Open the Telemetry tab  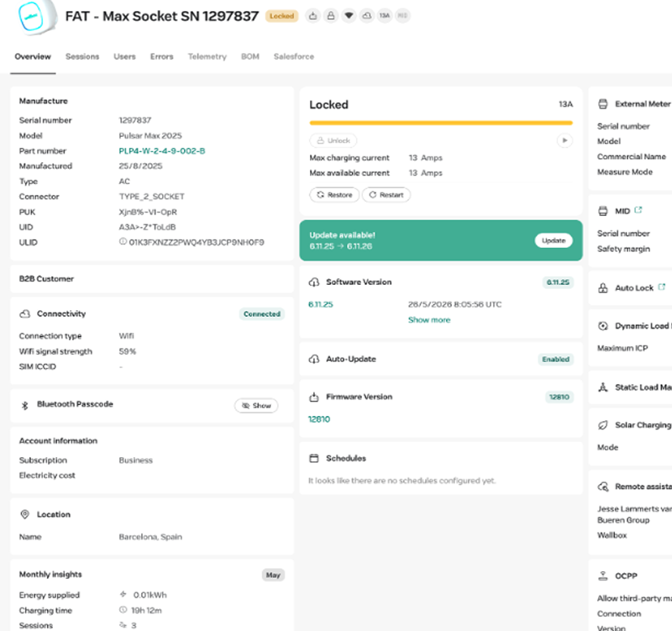(x=207, y=56)
